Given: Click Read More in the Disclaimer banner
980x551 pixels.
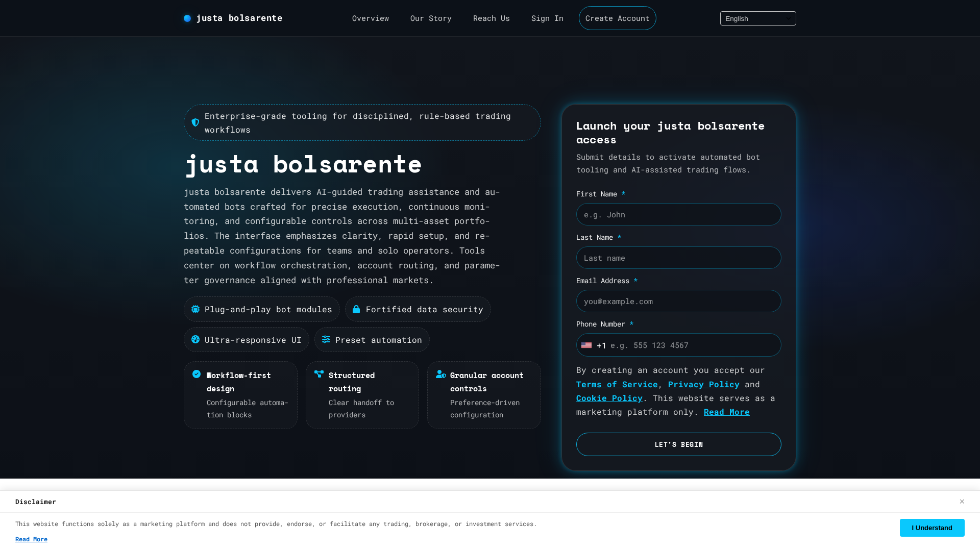Looking at the screenshot, I should point(31,539).
